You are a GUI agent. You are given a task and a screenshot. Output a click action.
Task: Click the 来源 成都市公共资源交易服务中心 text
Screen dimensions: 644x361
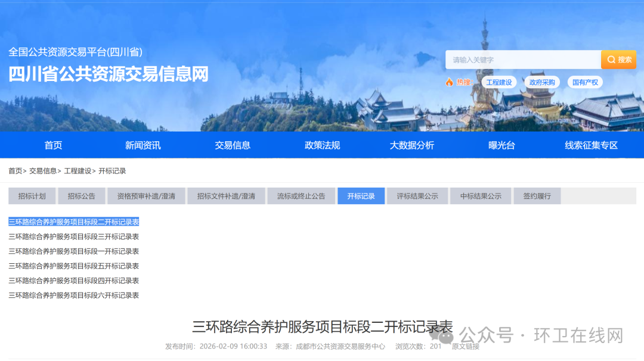330,347
